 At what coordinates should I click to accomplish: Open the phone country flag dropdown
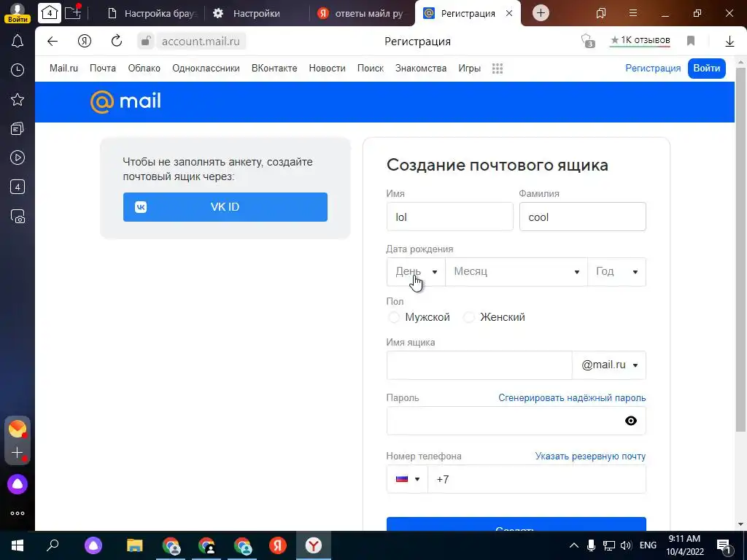pos(407,479)
